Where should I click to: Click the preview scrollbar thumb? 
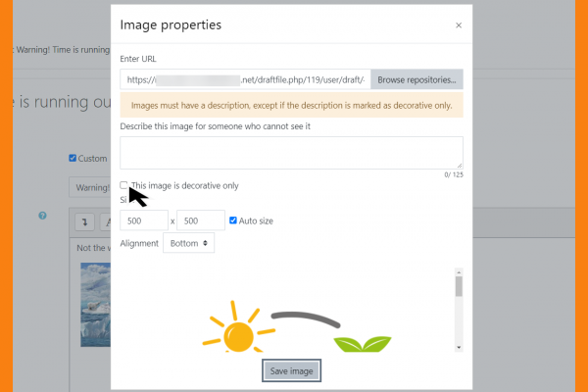click(x=459, y=286)
